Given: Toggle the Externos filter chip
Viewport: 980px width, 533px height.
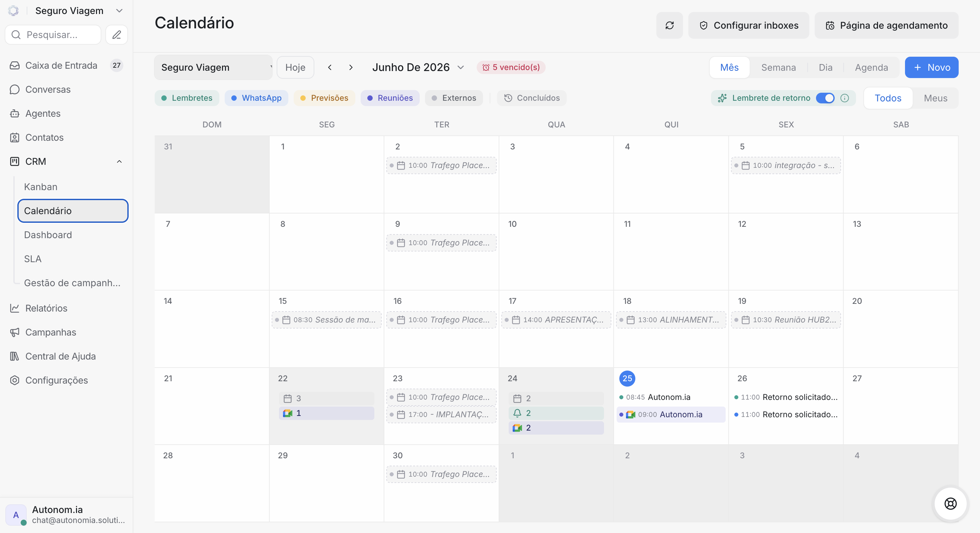Looking at the screenshot, I should (454, 98).
